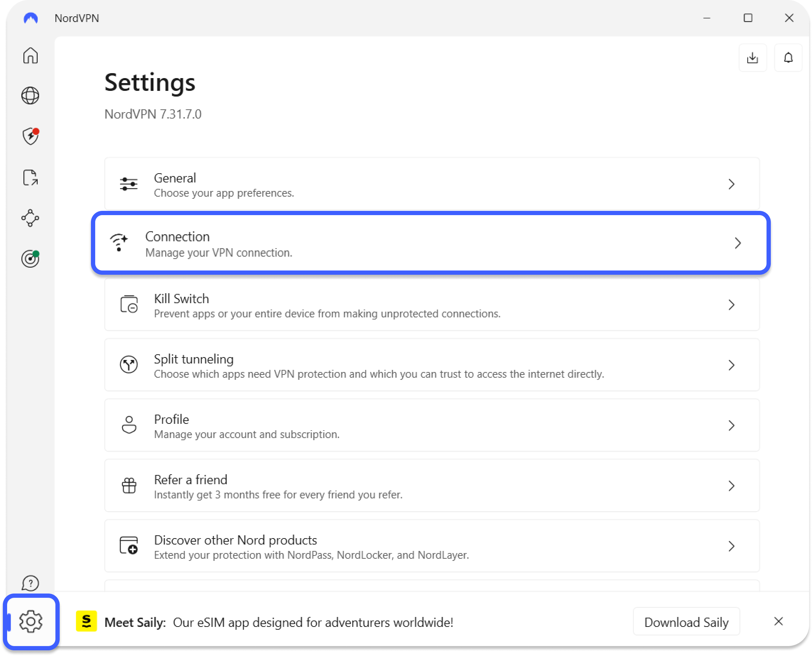
Task: Click the download updates icon
Action: (753, 58)
